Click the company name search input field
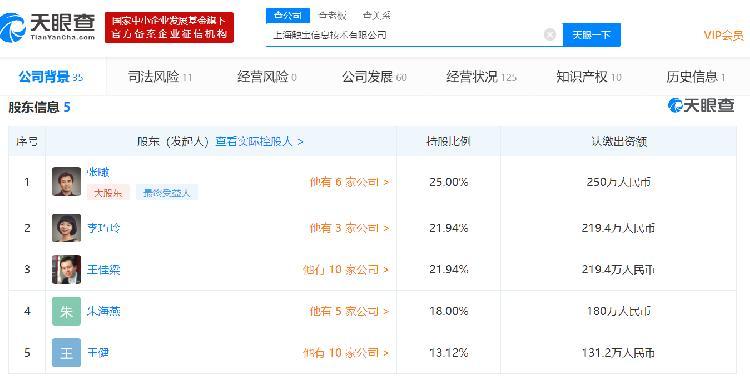The width and height of the screenshot is (750, 376). pos(405,35)
